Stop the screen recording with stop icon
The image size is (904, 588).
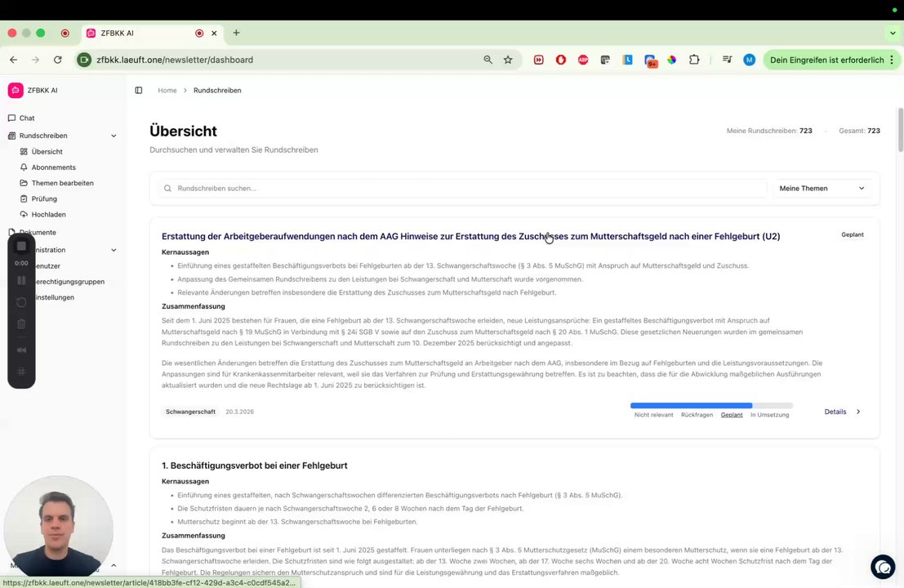pos(21,246)
